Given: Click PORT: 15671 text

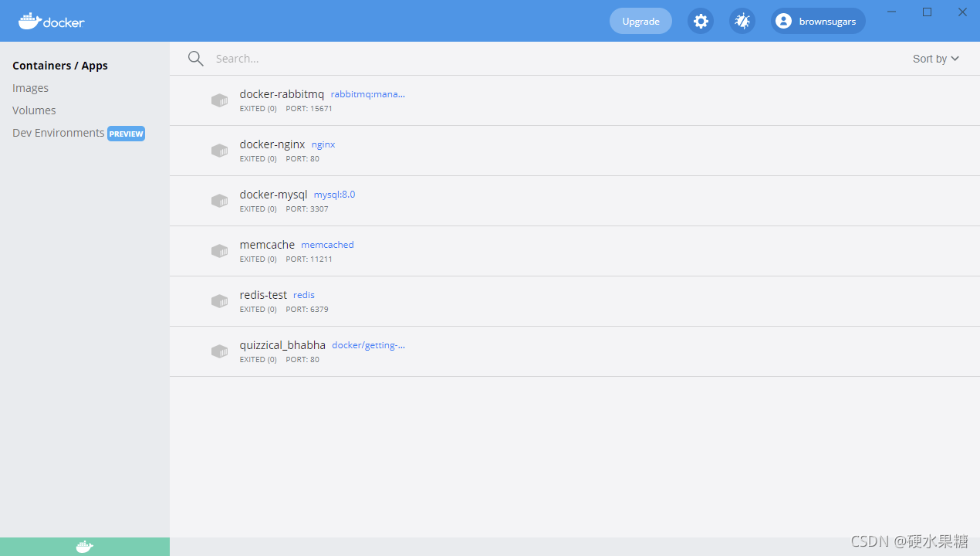Looking at the screenshot, I should point(309,109).
